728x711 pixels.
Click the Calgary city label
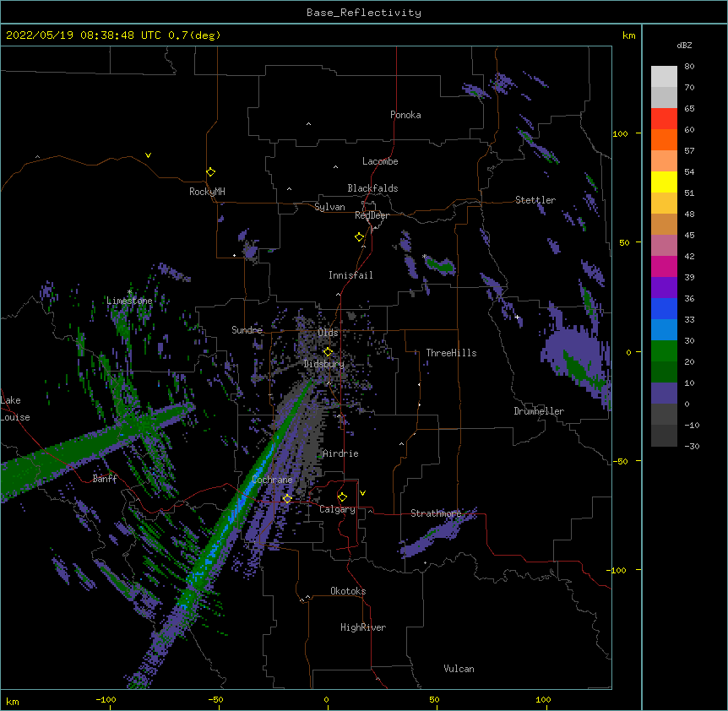337,509
